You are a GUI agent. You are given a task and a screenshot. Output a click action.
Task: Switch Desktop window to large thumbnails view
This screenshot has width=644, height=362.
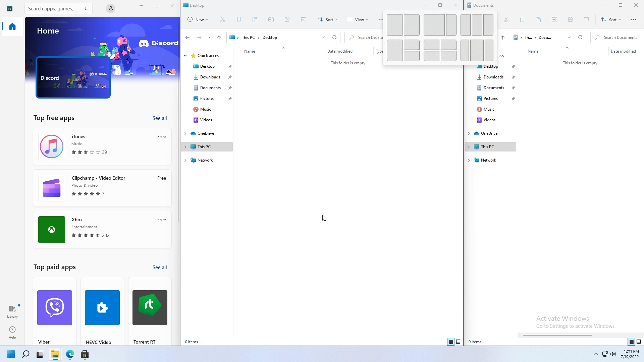coord(458,342)
